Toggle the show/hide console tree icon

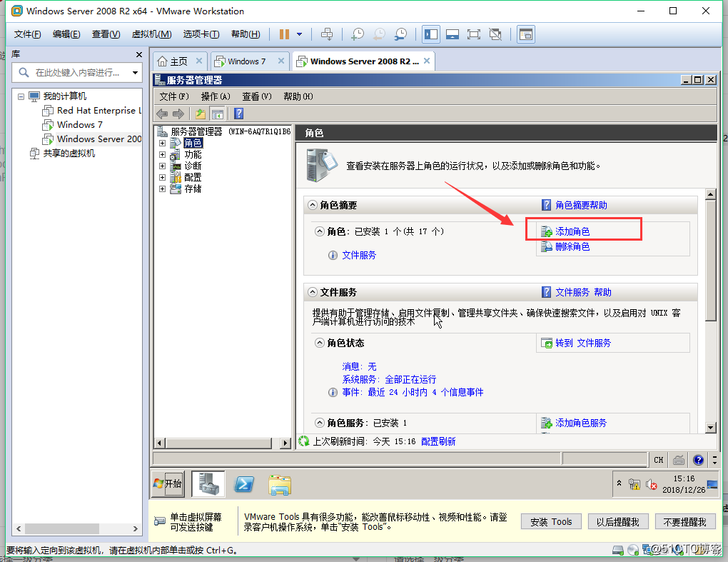click(x=217, y=114)
